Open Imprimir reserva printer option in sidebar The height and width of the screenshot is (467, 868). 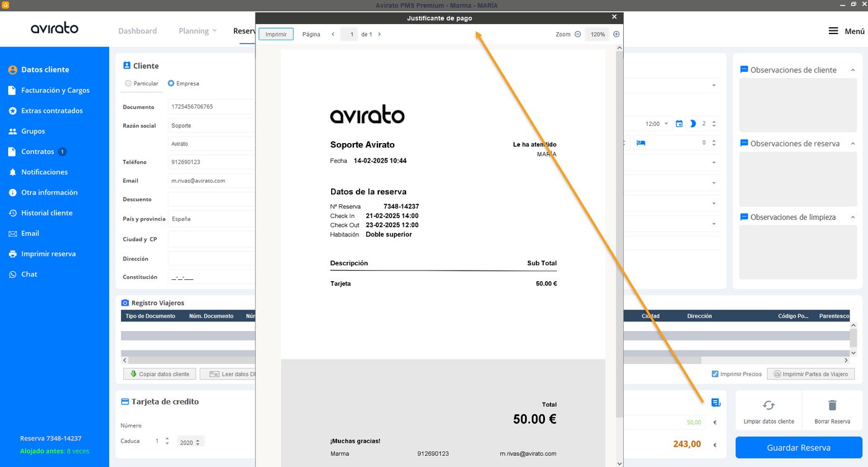(x=42, y=254)
